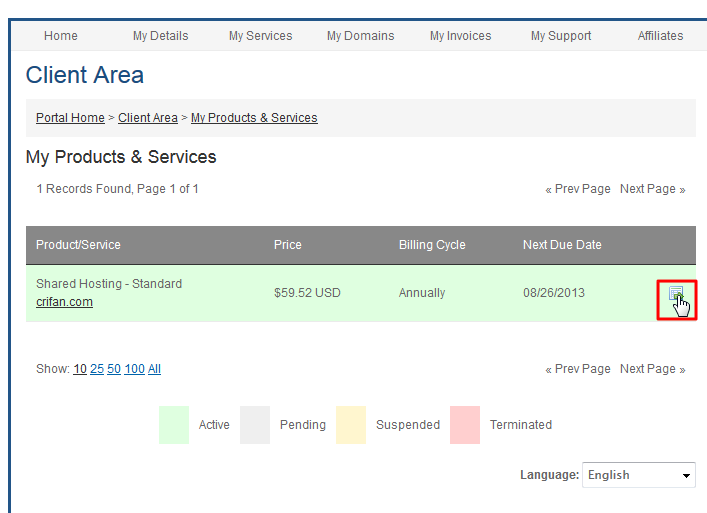Open the Home menu item
Viewport: 707px width, 513px height.
click(x=61, y=36)
